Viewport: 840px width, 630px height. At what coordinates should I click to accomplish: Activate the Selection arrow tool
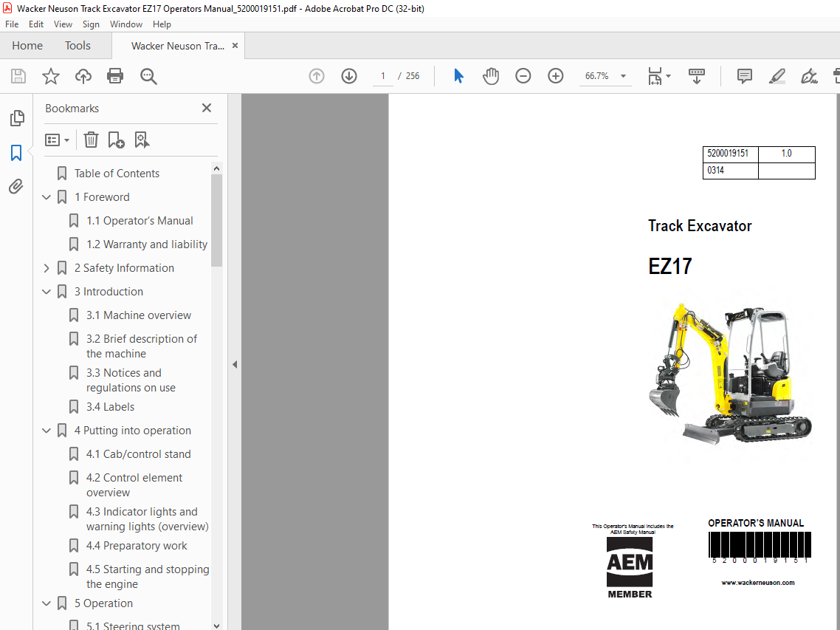point(458,76)
